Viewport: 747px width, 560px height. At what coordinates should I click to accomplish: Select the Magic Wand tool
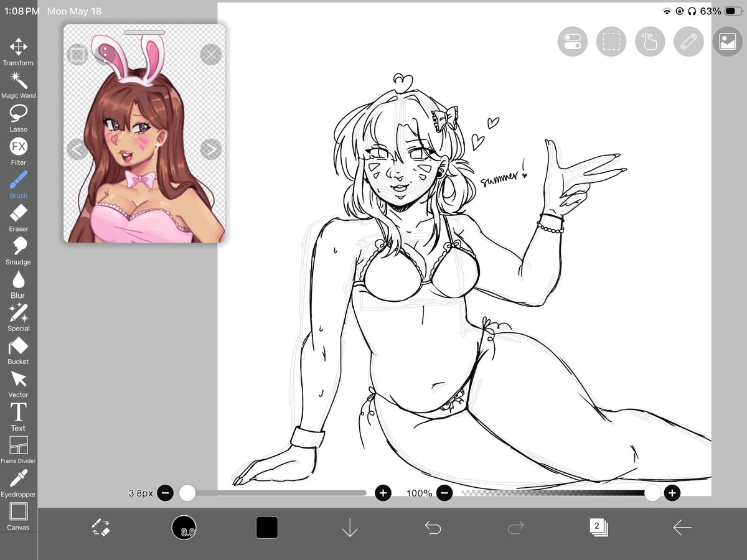pos(18,85)
